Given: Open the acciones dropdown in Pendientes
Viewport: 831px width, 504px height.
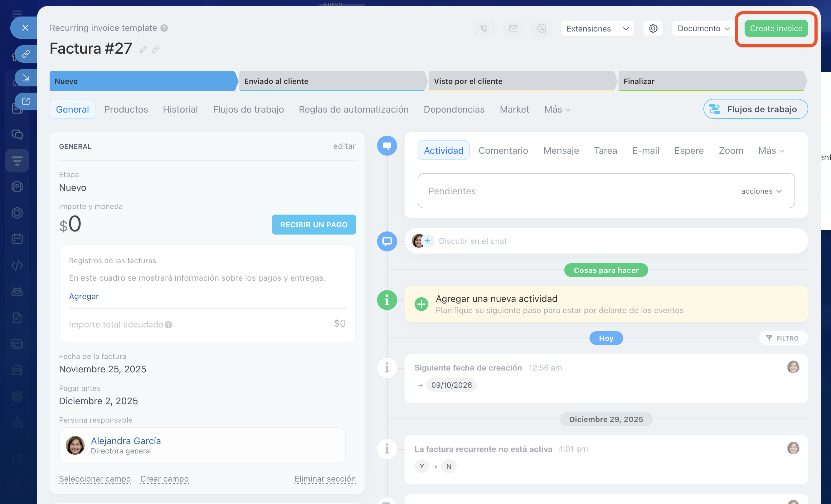Looking at the screenshot, I should pyautogui.click(x=761, y=191).
